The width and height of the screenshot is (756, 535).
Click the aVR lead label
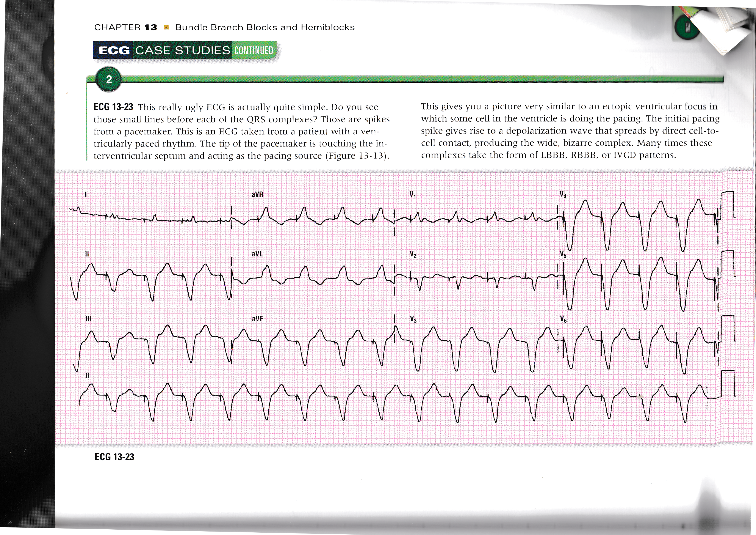(257, 194)
